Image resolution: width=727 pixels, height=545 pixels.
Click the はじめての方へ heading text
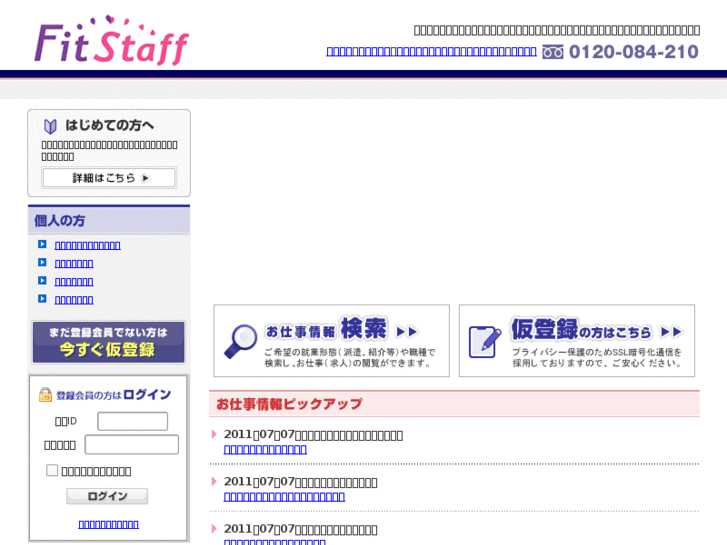point(109,125)
